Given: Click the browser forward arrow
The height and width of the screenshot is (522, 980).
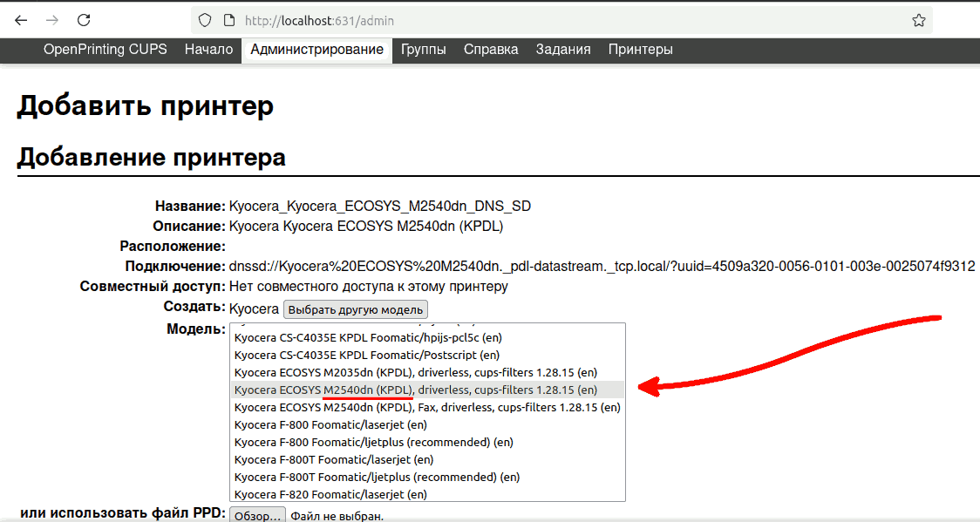Looking at the screenshot, I should click(x=52, y=21).
